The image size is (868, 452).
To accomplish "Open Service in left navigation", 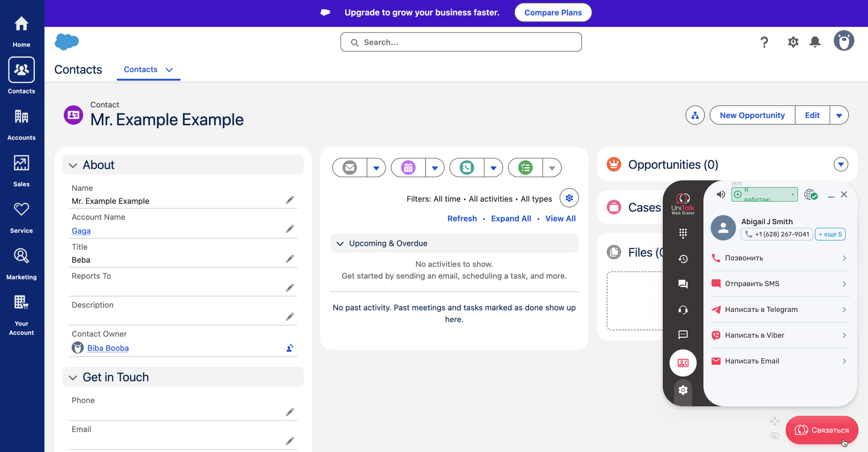I will click(x=21, y=218).
